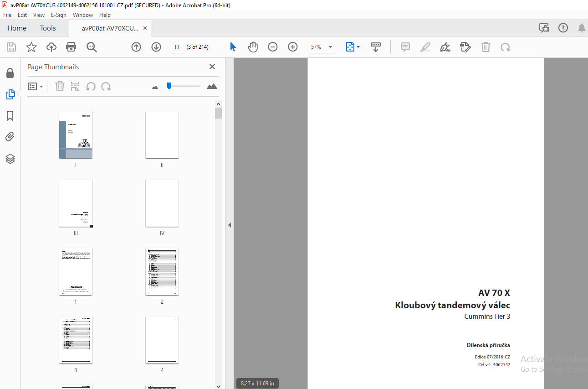Bookmark the file with the star icon
This screenshot has width=588, height=389.
(31, 47)
